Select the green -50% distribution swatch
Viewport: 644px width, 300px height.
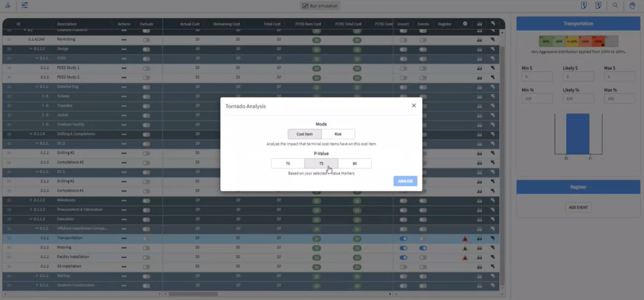click(545, 41)
